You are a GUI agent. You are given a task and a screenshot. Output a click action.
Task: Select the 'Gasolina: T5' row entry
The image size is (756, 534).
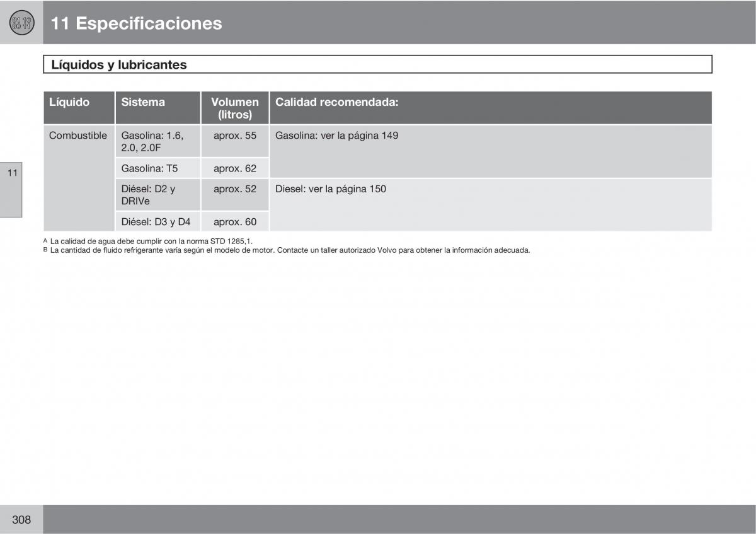pos(149,168)
